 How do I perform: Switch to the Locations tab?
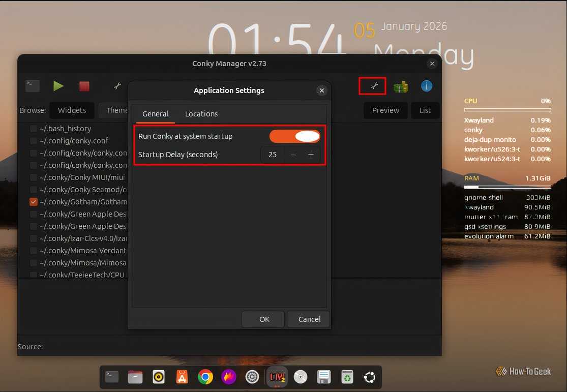tap(201, 114)
